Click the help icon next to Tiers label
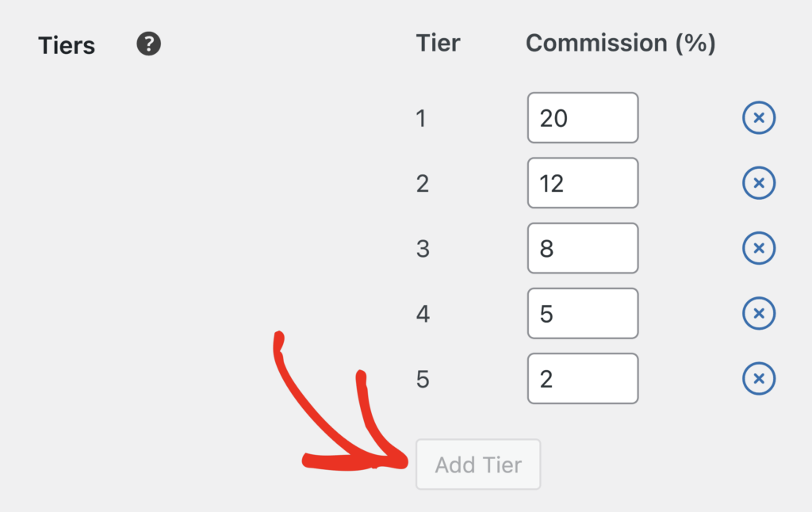 (x=147, y=45)
